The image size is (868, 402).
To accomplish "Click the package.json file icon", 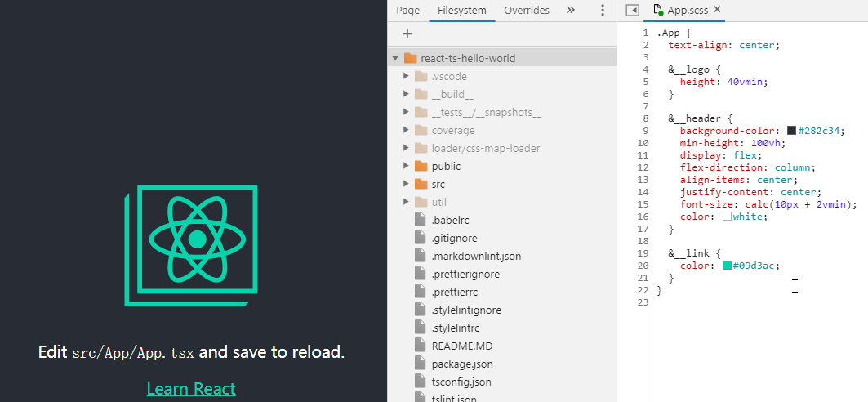I will pyautogui.click(x=421, y=364).
